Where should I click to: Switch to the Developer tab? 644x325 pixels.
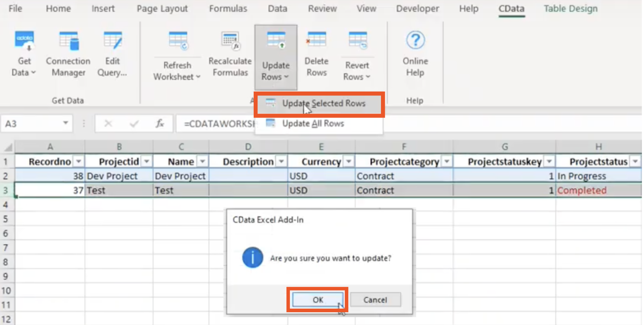pyautogui.click(x=417, y=9)
